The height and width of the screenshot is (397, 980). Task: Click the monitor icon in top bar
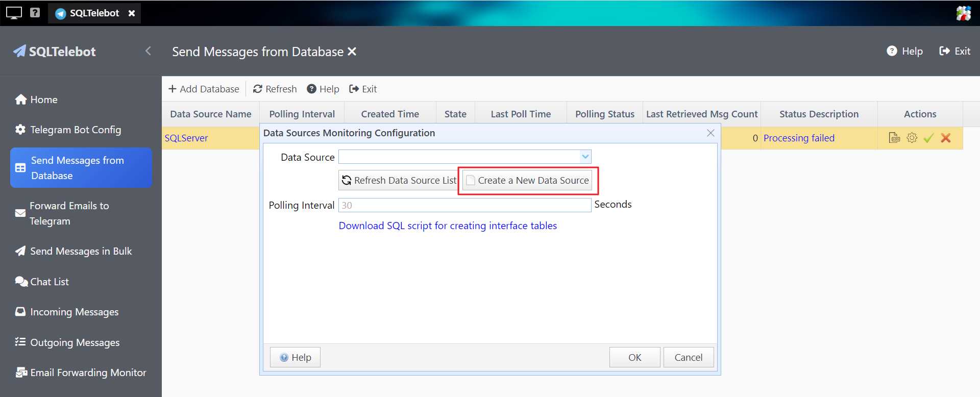click(x=14, y=13)
